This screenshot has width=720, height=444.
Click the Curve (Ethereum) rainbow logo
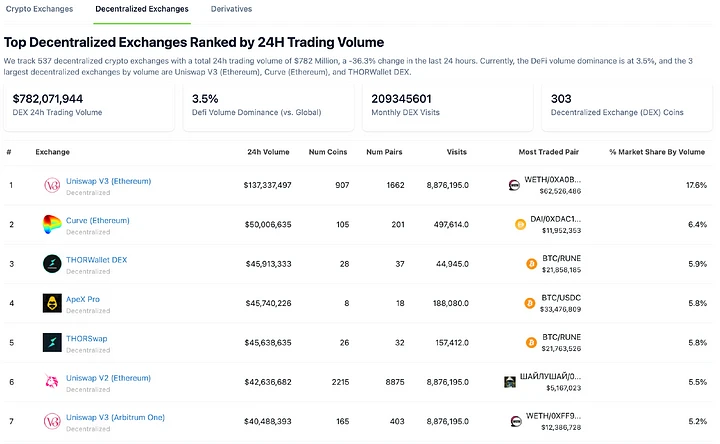click(52, 225)
